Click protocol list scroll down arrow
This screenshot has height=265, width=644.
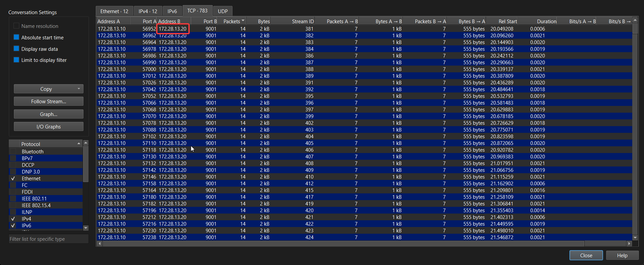coord(86,228)
